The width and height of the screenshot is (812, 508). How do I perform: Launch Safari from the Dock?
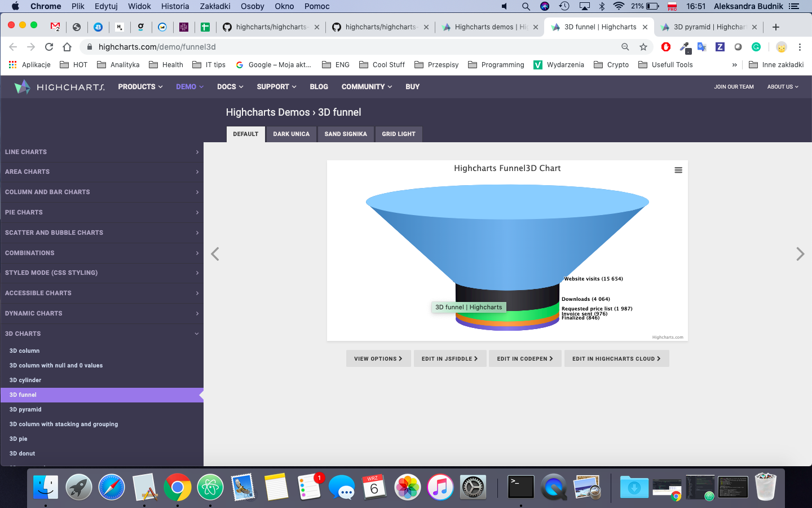112,487
